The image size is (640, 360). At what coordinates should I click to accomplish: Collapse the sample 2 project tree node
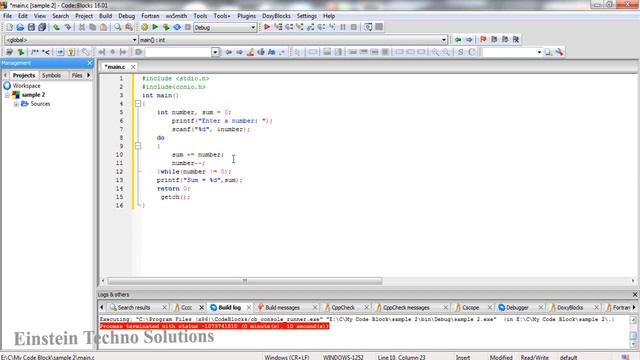[7, 95]
